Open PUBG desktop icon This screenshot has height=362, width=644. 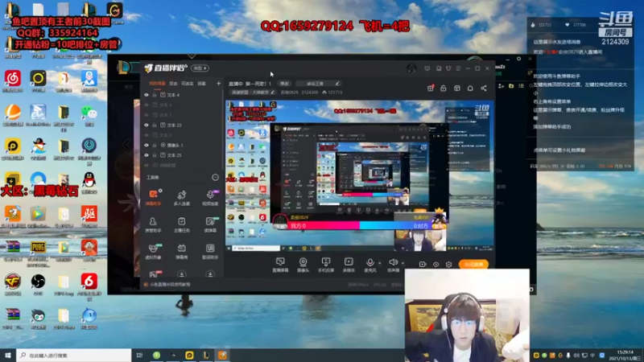click(x=38, y=252)
